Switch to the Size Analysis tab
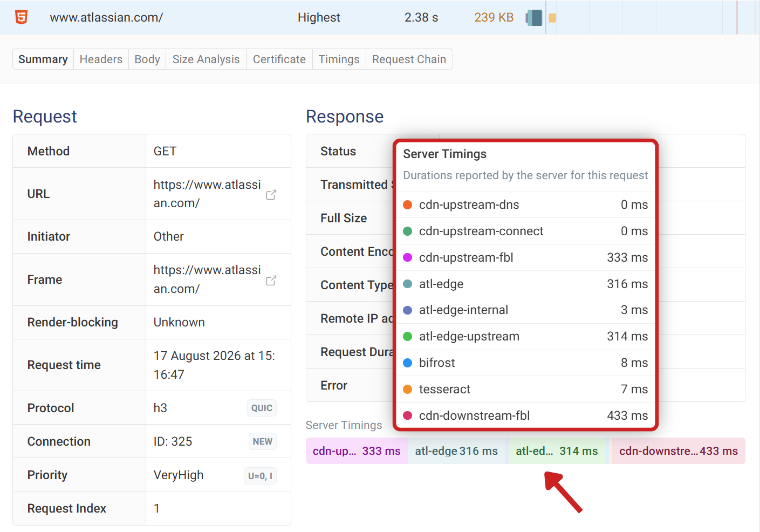This screenshot has height=532, width=760. click(206, 59)
